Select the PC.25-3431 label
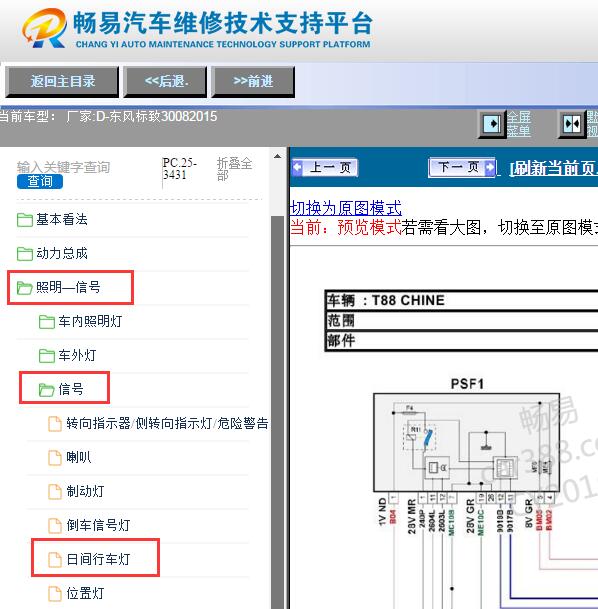The image size is (598, 609). click(179, 169)
